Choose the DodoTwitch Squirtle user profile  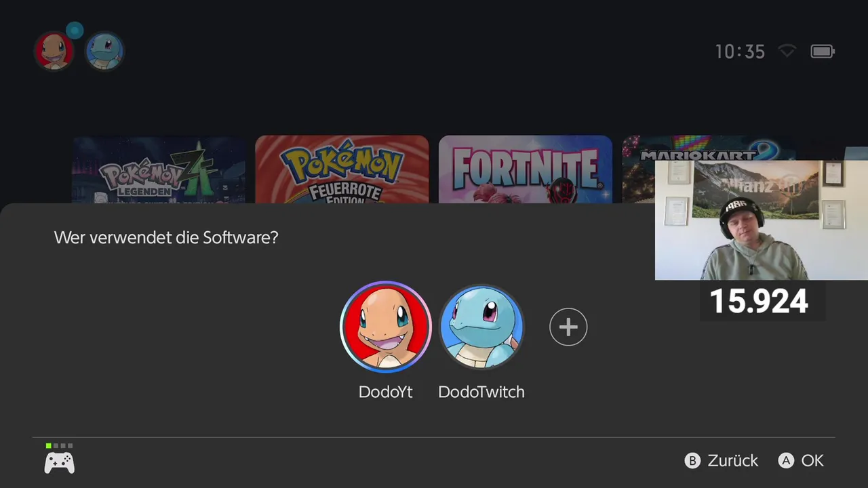pos(481,327)
